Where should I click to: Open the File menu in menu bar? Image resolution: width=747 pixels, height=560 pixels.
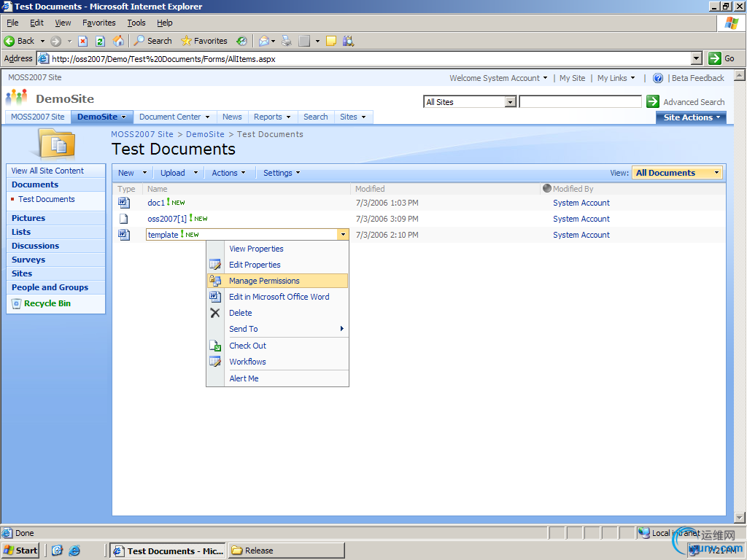pos(12,23)
